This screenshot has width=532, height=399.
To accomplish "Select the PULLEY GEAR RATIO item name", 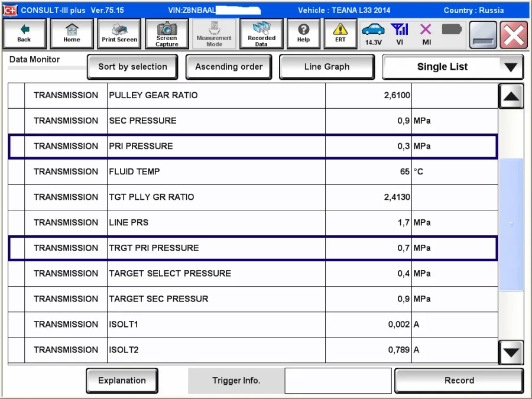I will pyautogui.click(x=153, y=95).
